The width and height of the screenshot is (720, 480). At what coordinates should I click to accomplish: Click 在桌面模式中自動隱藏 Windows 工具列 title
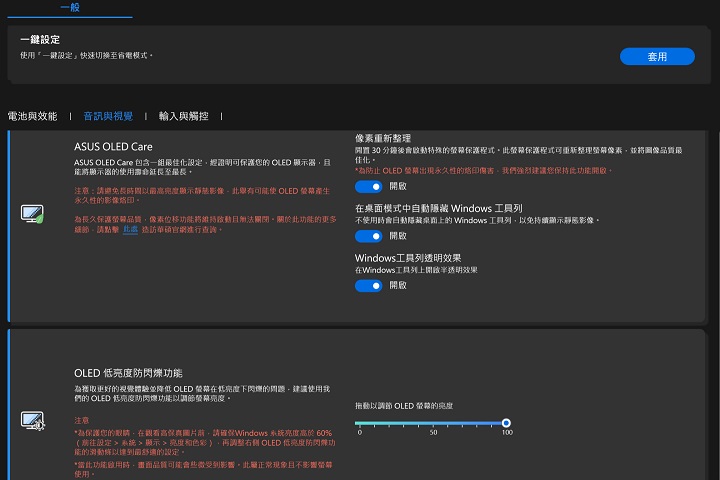point(439,209)
